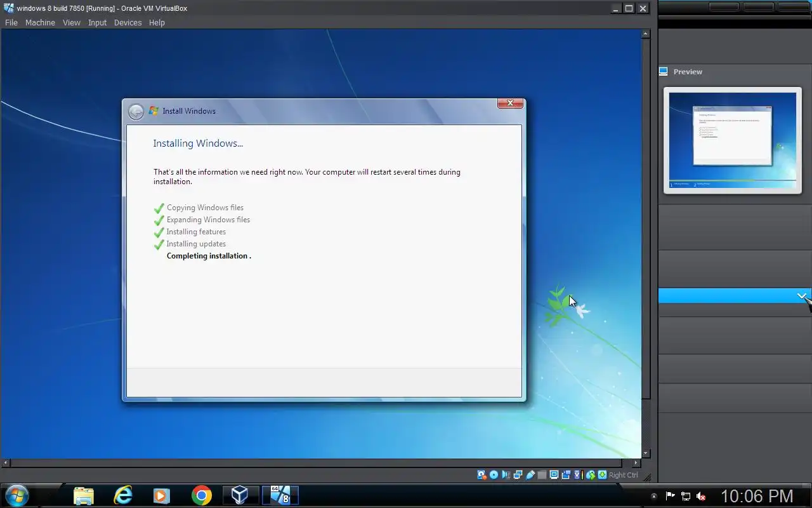Click the back arrow in Install Windows
Screen dimensions: 812x508
[x=136, y=112]
